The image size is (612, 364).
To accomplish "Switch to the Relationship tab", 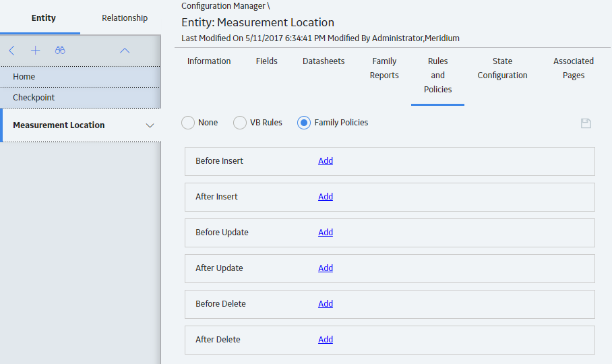I will (125, 18).
